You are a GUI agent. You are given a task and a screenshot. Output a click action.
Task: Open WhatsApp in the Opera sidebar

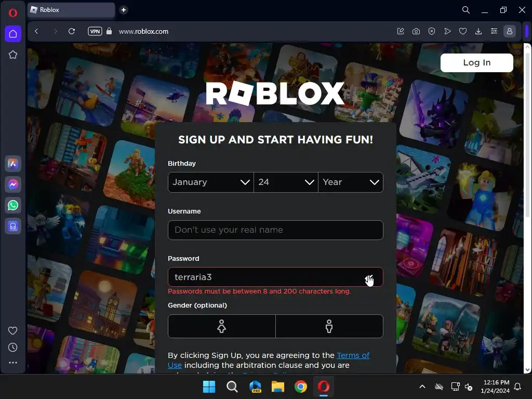pos(13,205)
